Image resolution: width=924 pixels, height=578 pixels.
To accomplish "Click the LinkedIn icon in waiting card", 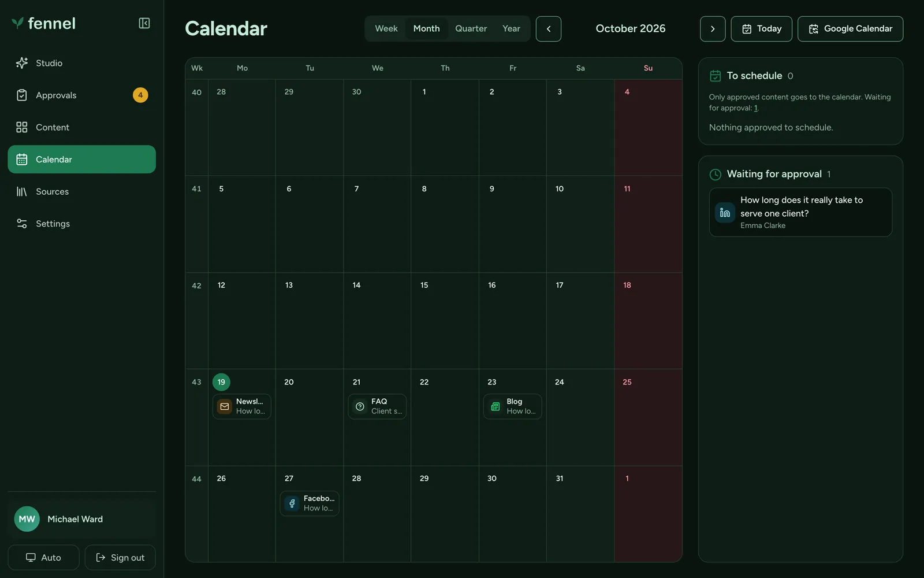I will (725, 213).
